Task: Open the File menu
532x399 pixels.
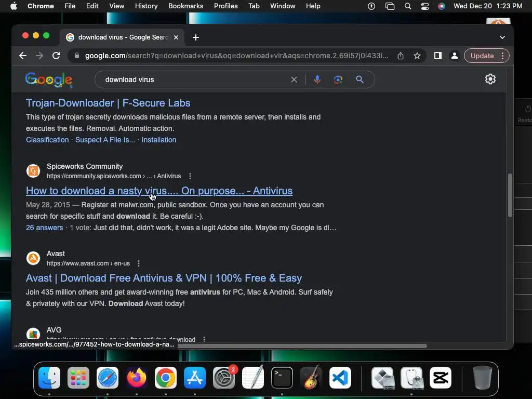Action: [x=70, y=6]
